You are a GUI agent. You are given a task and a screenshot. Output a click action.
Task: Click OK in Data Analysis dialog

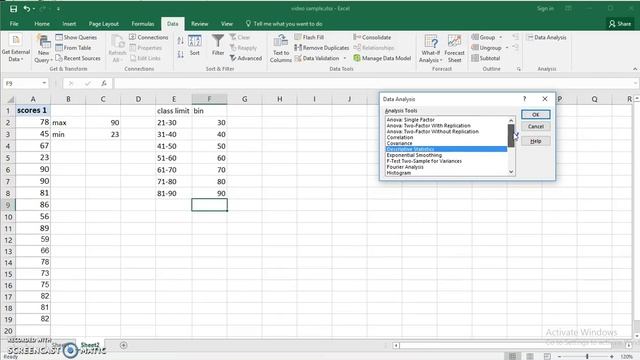(536, 115)
